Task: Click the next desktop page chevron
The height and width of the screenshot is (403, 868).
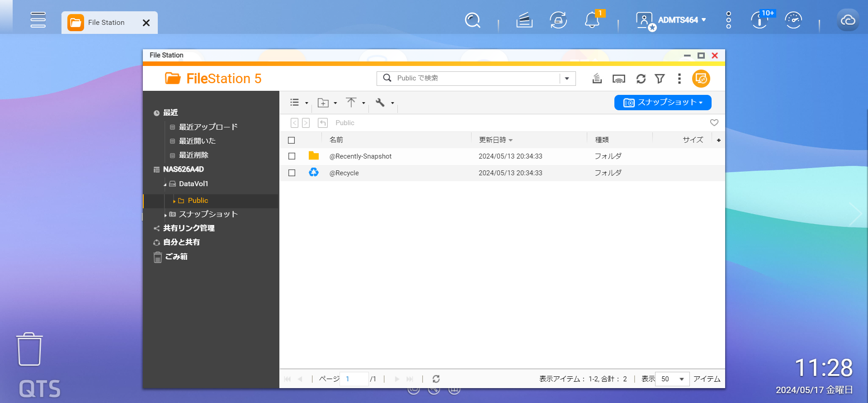Action: pyautogui.click(x=854, y=214)
